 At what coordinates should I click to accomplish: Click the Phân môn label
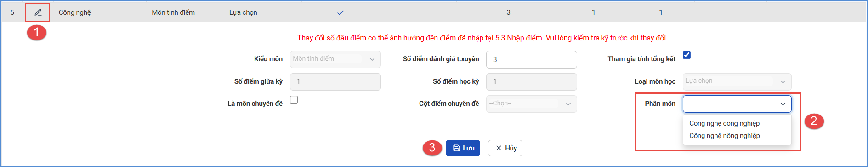pyautogui.click(x=660, y=104)
